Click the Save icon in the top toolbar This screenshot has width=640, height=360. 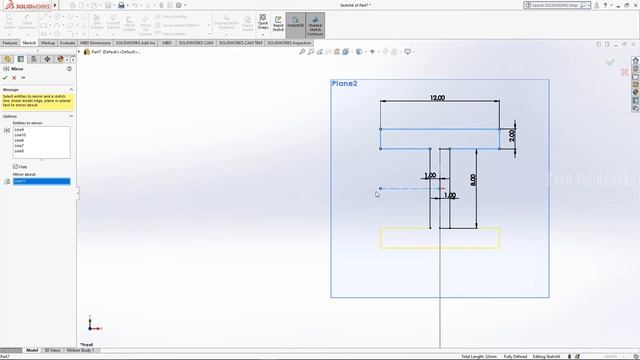click(108, 5)
